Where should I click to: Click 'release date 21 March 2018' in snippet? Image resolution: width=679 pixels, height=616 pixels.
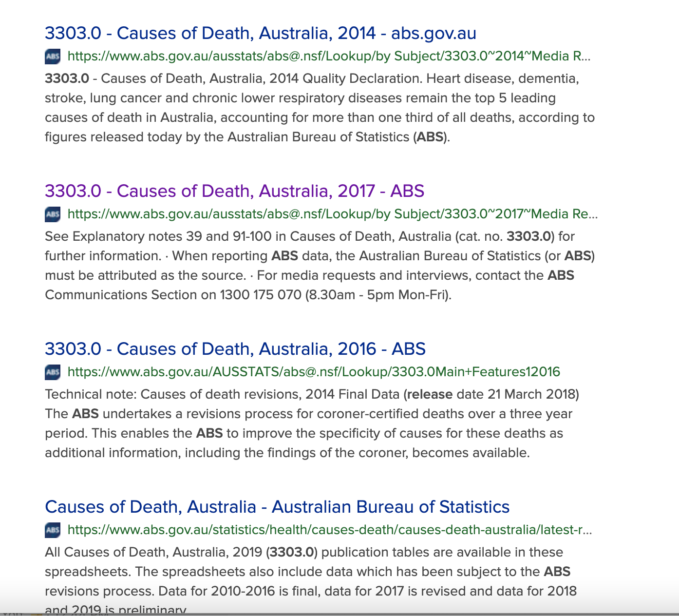(492, 394)
